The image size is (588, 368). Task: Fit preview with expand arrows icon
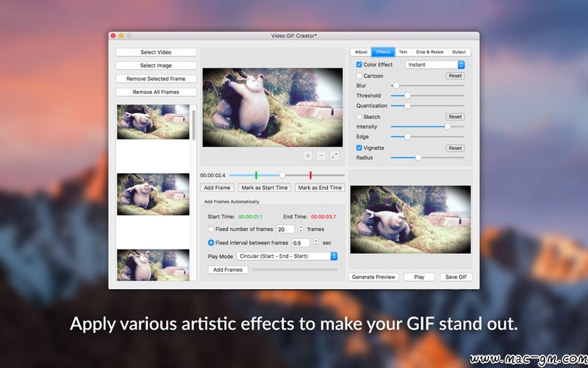(334, 155)
